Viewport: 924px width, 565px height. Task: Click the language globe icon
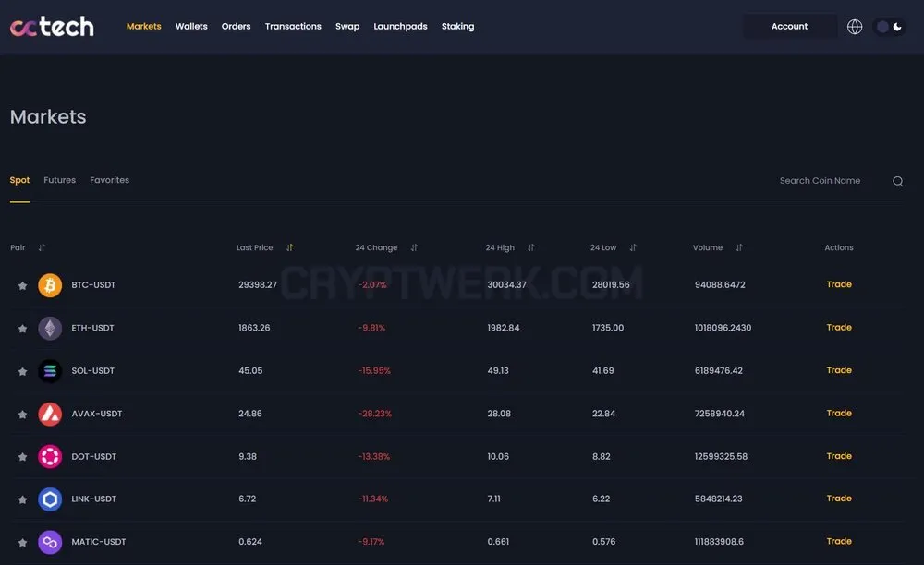point(855,27)
